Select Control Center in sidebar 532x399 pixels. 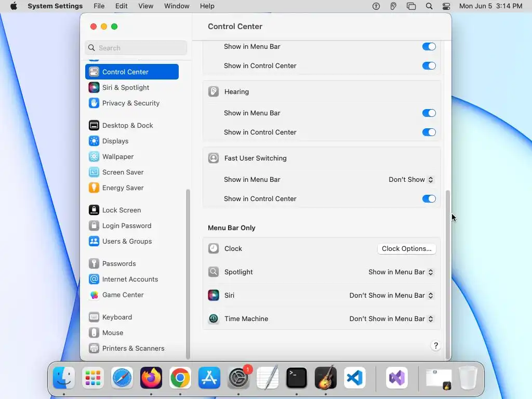coord(131,72)
